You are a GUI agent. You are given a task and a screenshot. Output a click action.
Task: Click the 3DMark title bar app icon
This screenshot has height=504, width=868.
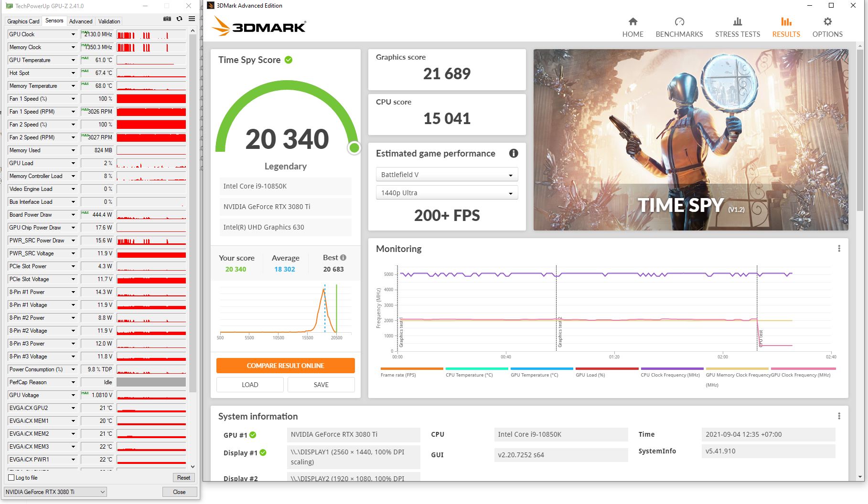tap(210, 6)
